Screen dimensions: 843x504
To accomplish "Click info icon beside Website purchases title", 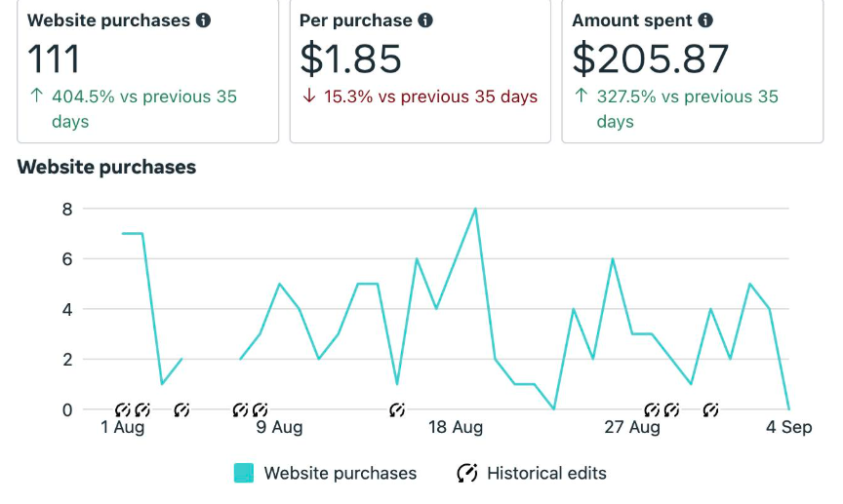I will [203, 20].
